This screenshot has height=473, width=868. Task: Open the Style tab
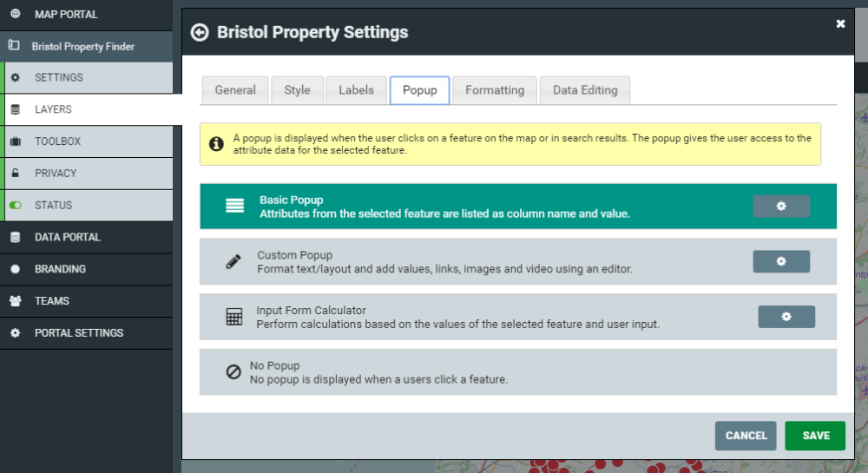[297, 90]
